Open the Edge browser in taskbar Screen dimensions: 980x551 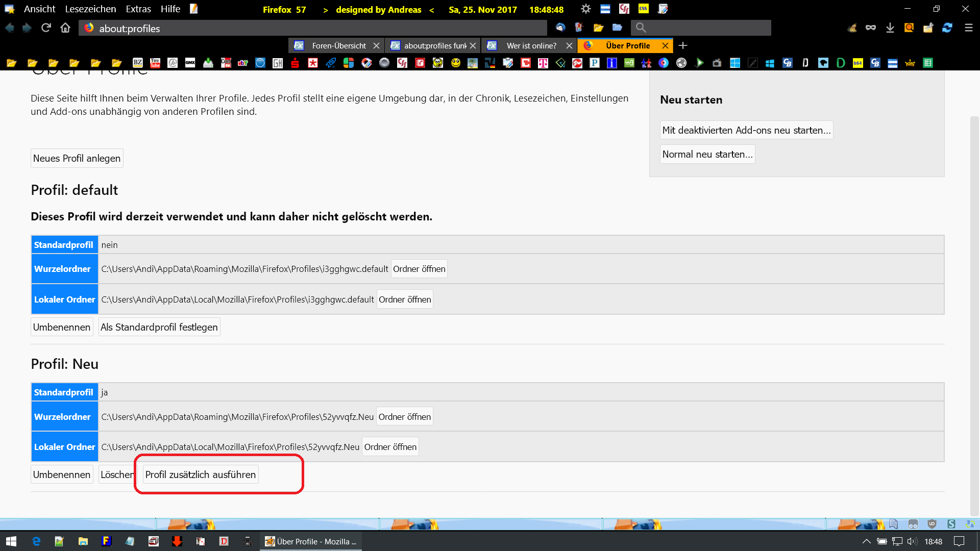click(x=36, y=541)
